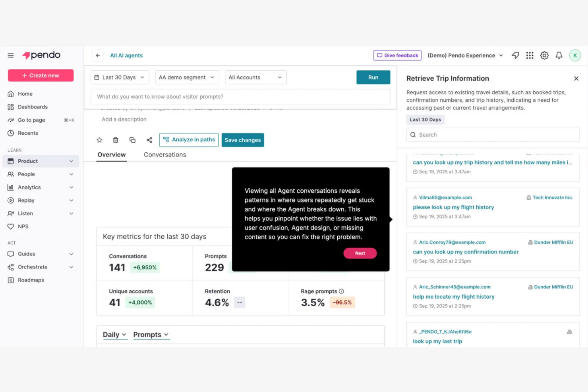The height and width of the screenshot is (392, 588).
Task: Open the announcements megaphone icon
Action: [515, 56]
